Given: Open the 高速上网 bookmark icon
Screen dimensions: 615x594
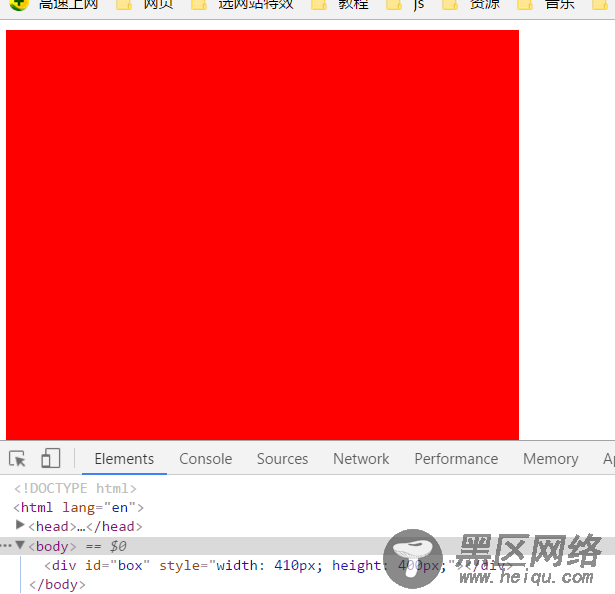Looking at the screenshot, I should point(18,5).
